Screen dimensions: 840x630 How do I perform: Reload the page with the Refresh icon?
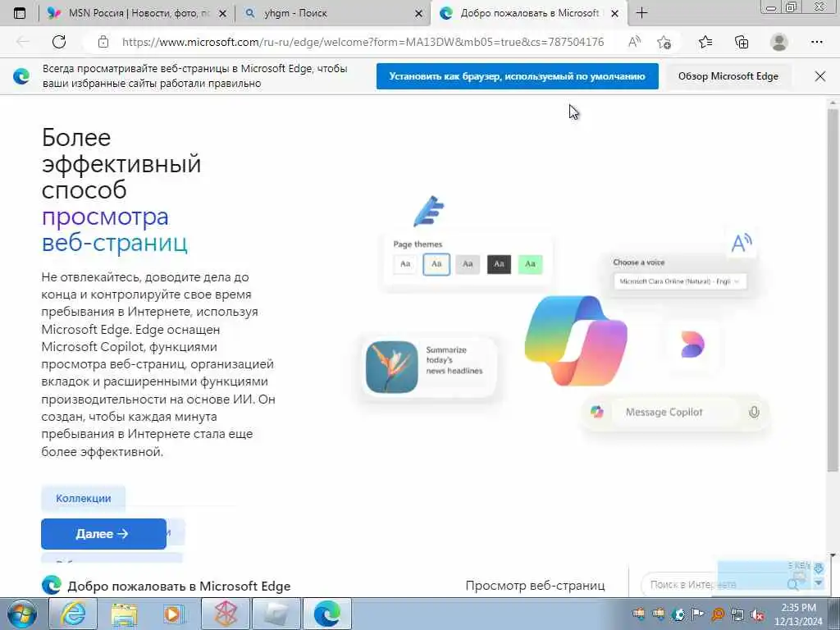pos(59,42)
